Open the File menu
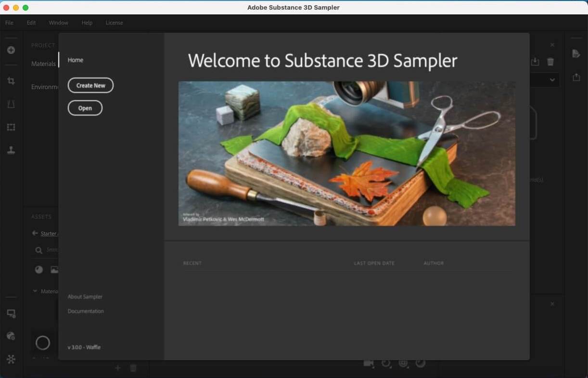 pyautogui.click(x=9, y=23)
